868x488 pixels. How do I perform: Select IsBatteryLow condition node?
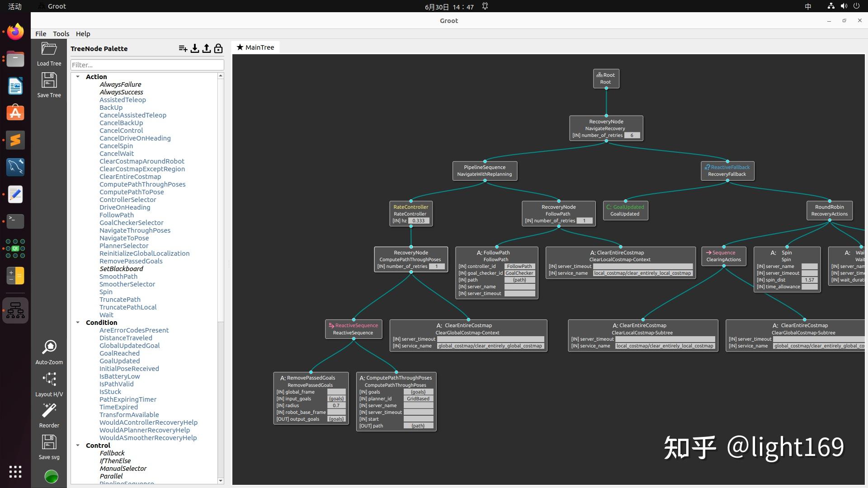pos(119,376)
